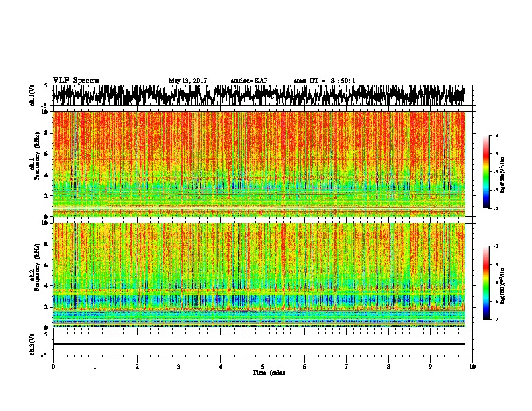The width and height of the screenshot is (532, 411).
Task: Click the upper color bar's log(PSD) label
Action: click(503, 175)
